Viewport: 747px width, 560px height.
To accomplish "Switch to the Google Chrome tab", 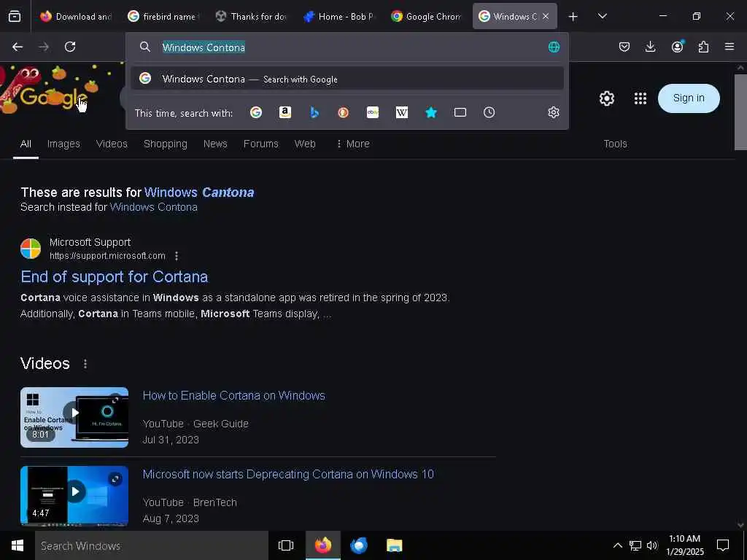I will click(x=426, y=17).
